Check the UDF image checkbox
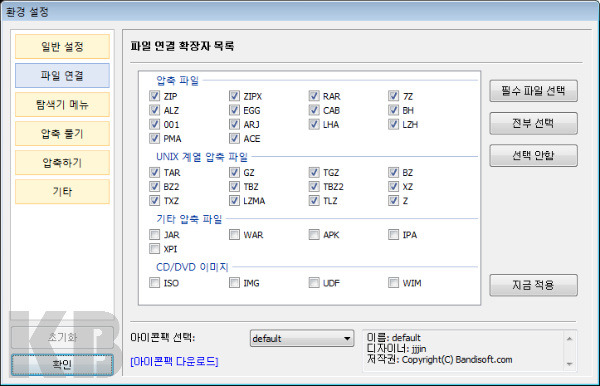600x386 pixels. tap(314, 283)
